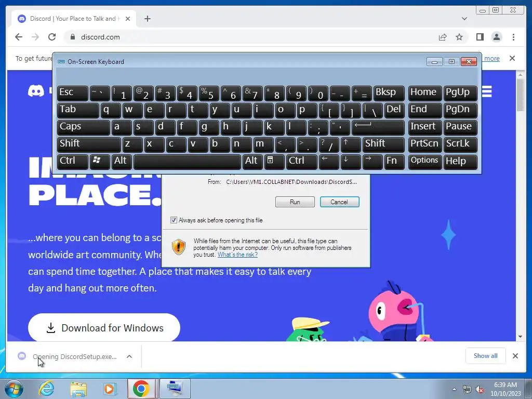Screen dimensions: 532x399
Task: Click the page scrollbar down arrow
Action: tap(520, 337)
